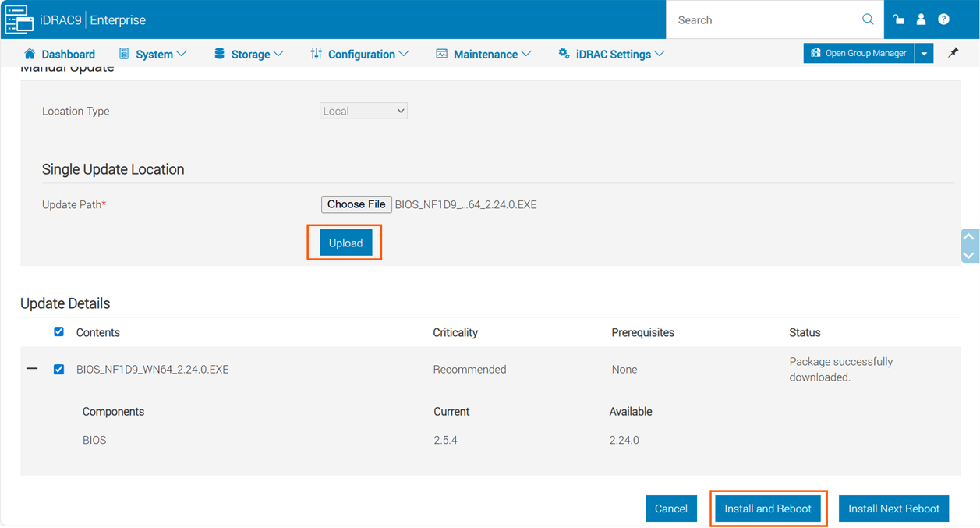Click the scroll-up arrow on side widget
This screenshot has height=528, width=980.
point(969,237)
